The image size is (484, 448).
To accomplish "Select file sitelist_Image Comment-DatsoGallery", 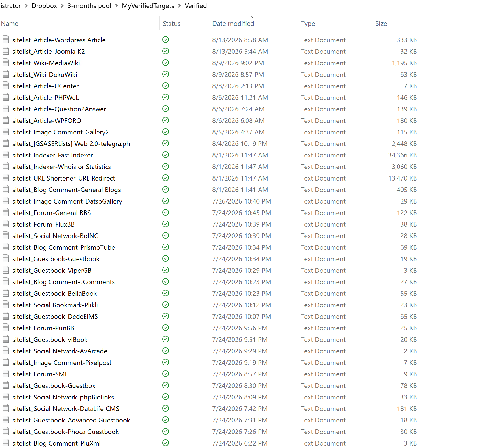I will (x=67, y=201).
